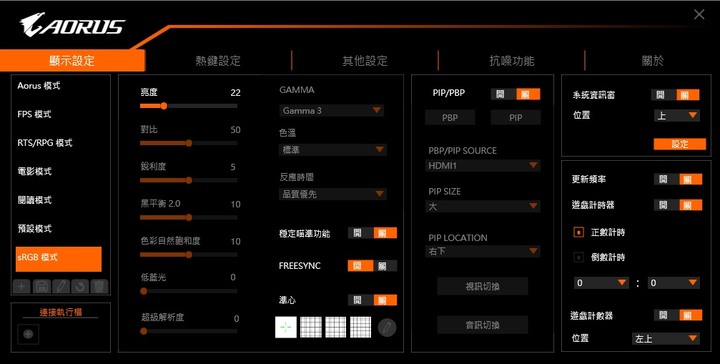Delete mode with the trash icon
Image resolution: width=720 pixels, height=364 pixels.
(x=99, y=286)
